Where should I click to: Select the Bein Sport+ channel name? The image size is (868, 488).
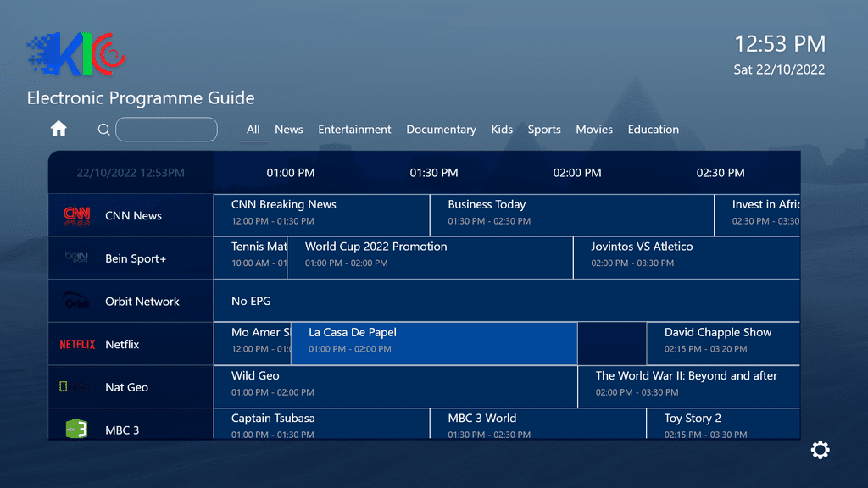pos(136,258)
